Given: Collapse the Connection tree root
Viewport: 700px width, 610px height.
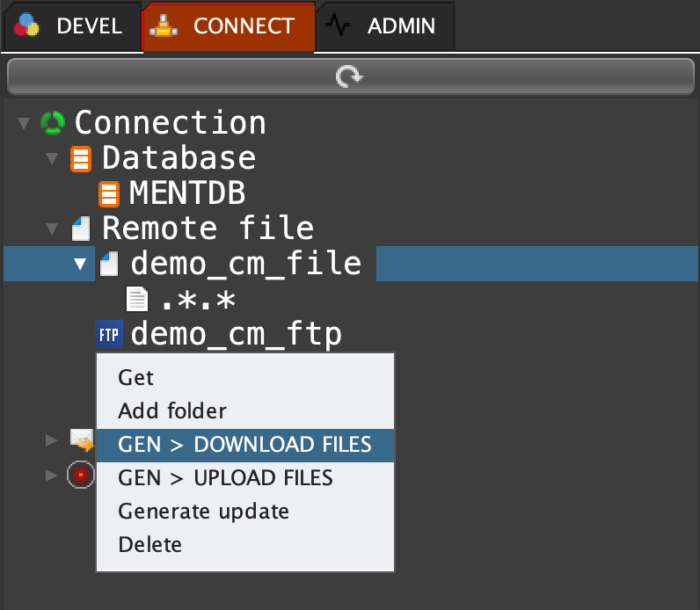Looking at the screenshot, I should (24, 123).
